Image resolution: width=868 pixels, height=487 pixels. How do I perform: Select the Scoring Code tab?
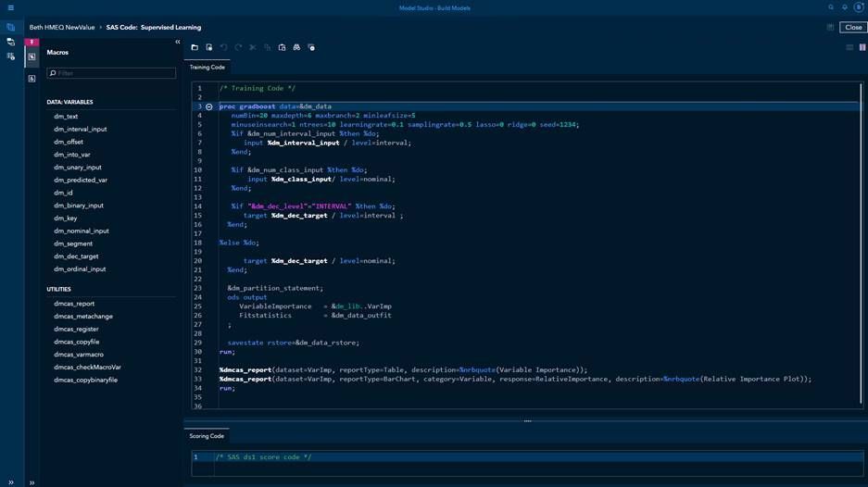(x=207, y=436)
